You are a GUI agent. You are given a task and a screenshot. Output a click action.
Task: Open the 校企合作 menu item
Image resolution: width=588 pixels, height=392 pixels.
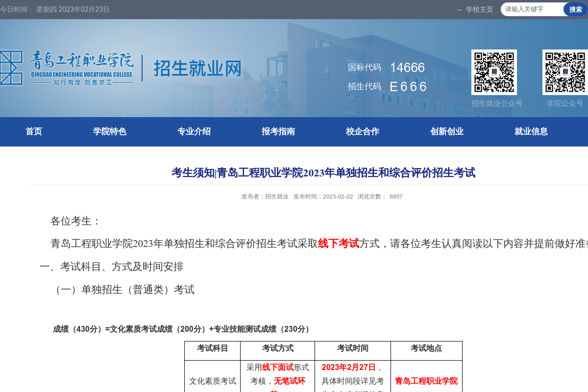pos(363,131)
